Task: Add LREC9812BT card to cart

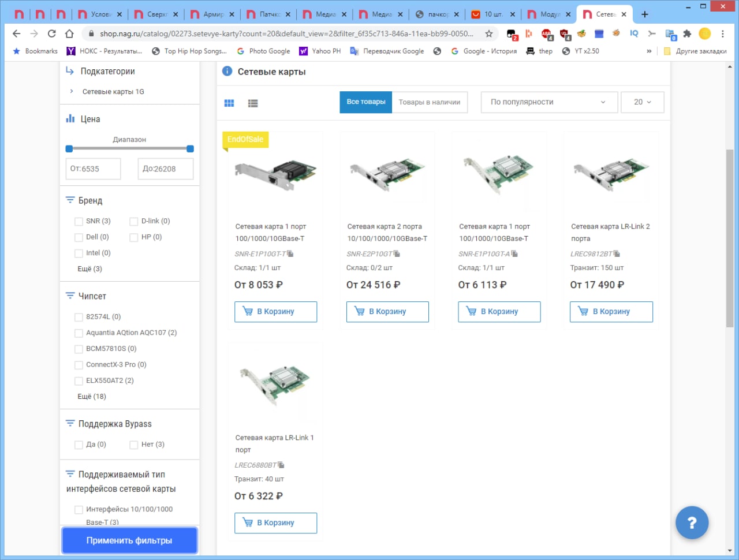Action: click(611, 312)
